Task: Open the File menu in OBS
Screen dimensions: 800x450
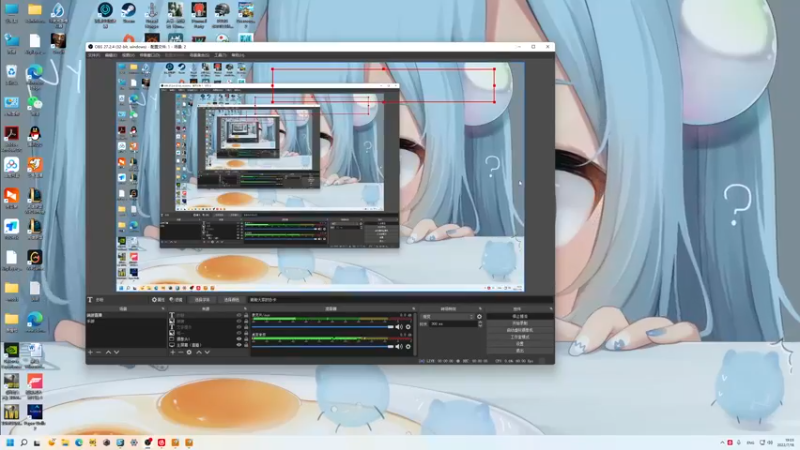Action: point(94,55)
